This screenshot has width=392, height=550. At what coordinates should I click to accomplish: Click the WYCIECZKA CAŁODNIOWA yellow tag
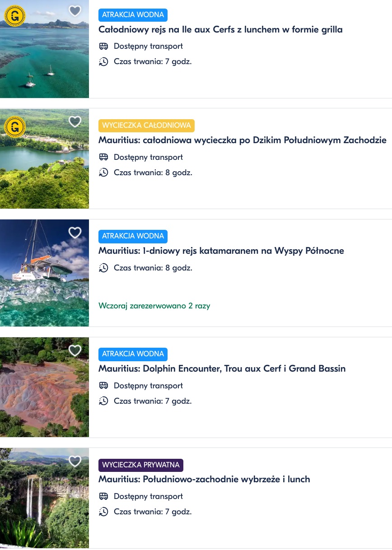click(x=146, y=126)
